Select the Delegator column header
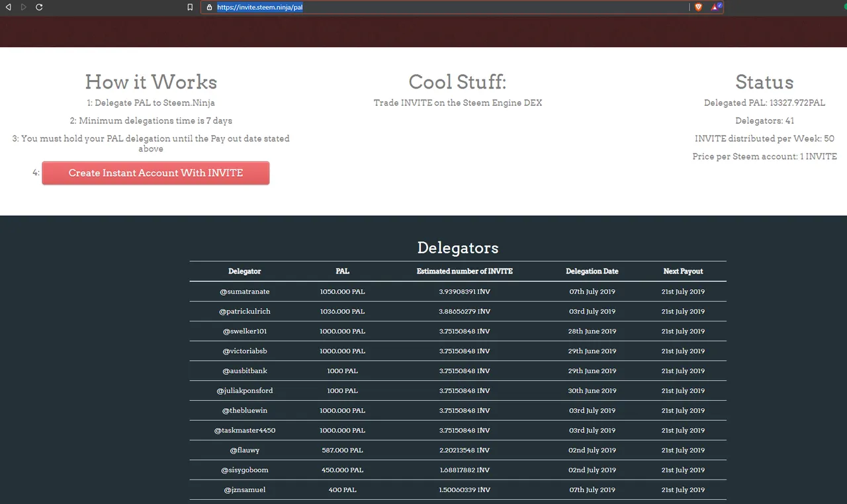 tap(245, 271)
